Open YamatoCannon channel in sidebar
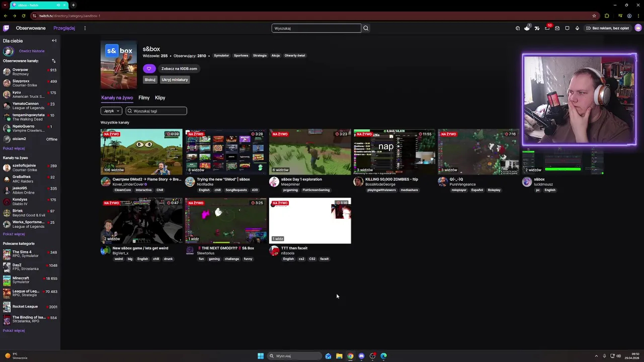Screen dimensions: 644x362 pyautogui.click(x=30, y=106)
